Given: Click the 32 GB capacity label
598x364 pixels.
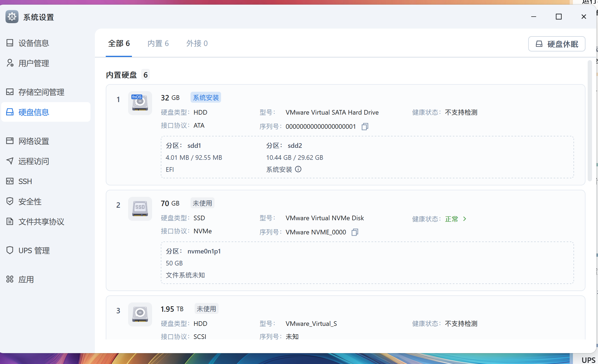Looking at the screenshot, I should point(170,98).
